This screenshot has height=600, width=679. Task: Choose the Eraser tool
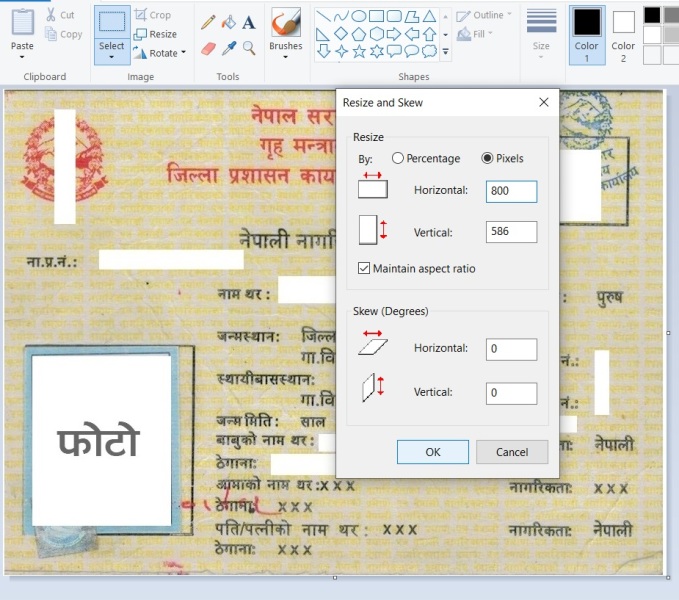[208, 47]
